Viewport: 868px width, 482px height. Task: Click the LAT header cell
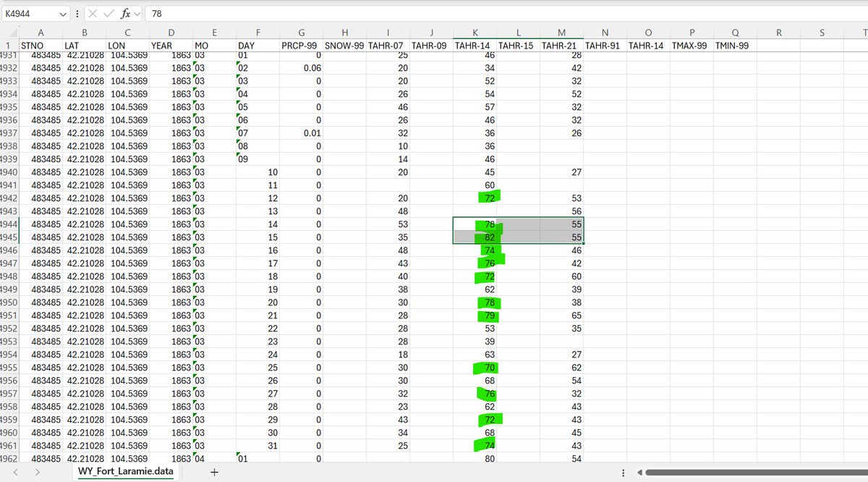[84, 46]
